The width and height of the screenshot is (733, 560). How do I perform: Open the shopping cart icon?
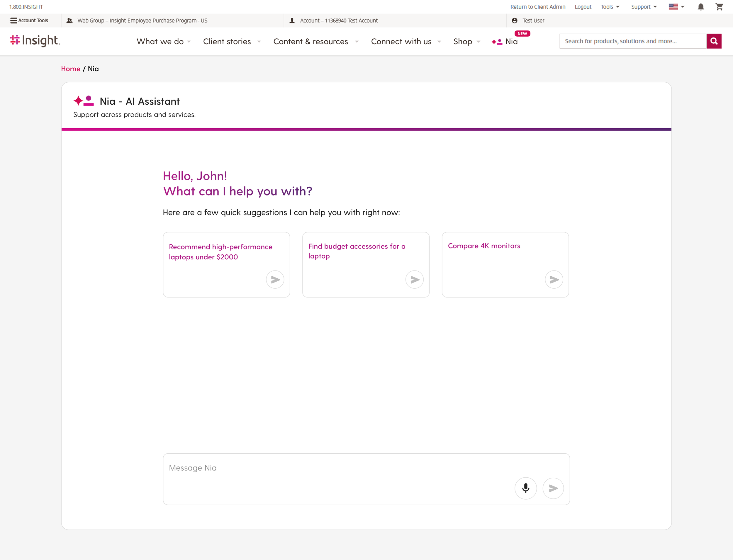pos(719,7)
